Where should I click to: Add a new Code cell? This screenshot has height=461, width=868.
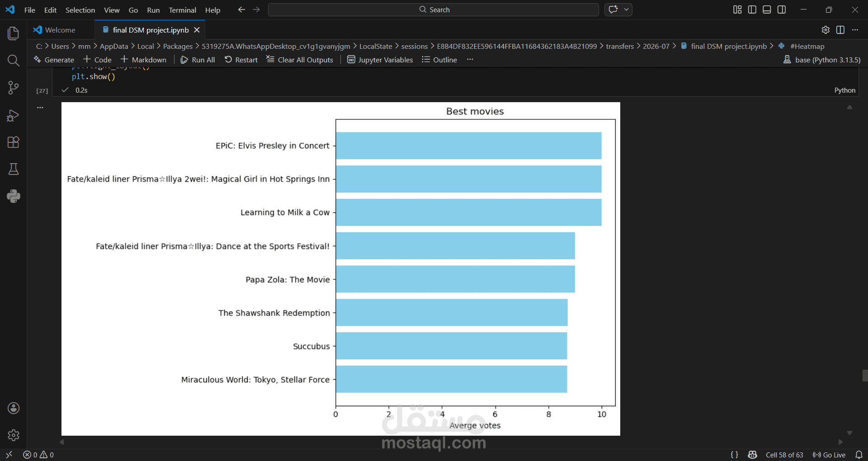click(x=97, y=60)
